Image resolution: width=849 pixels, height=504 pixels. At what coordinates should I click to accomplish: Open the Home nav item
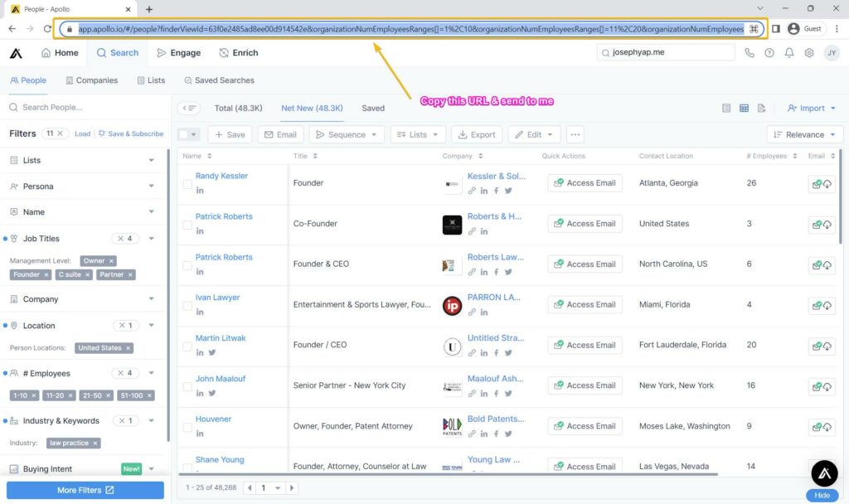[60, 53]
